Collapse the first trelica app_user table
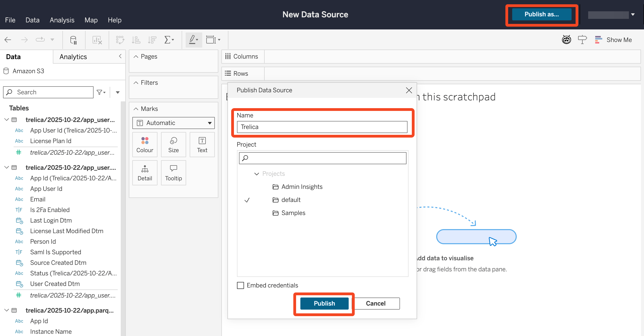This screenshot has height=336, width=644. [7, 120]
